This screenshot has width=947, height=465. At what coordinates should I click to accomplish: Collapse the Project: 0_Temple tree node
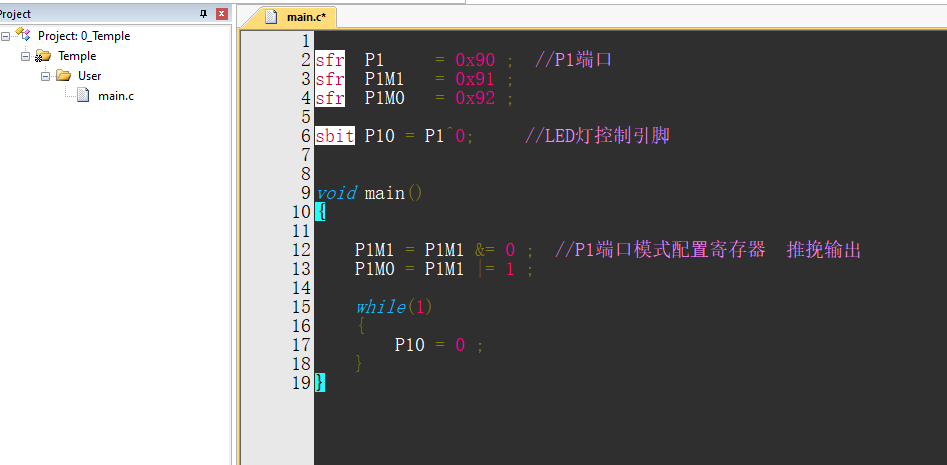pos(5,36)
